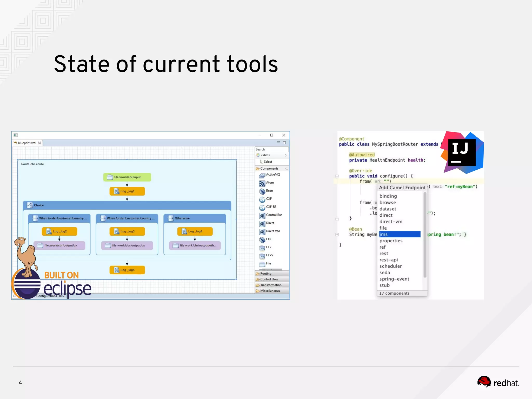532x399 pixels.
Task: Collapse Palette using its arrow
Action: pos(285,155)
